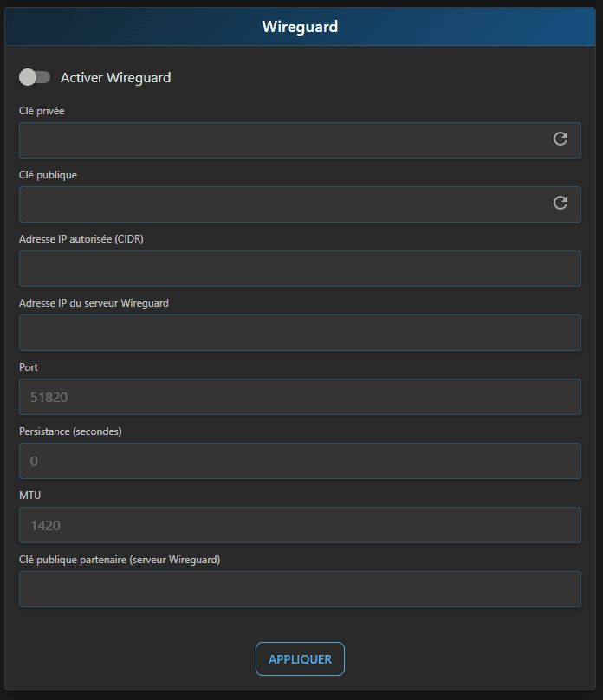
Task: Click the MTU field showing 1420
Action: [300, 525]
